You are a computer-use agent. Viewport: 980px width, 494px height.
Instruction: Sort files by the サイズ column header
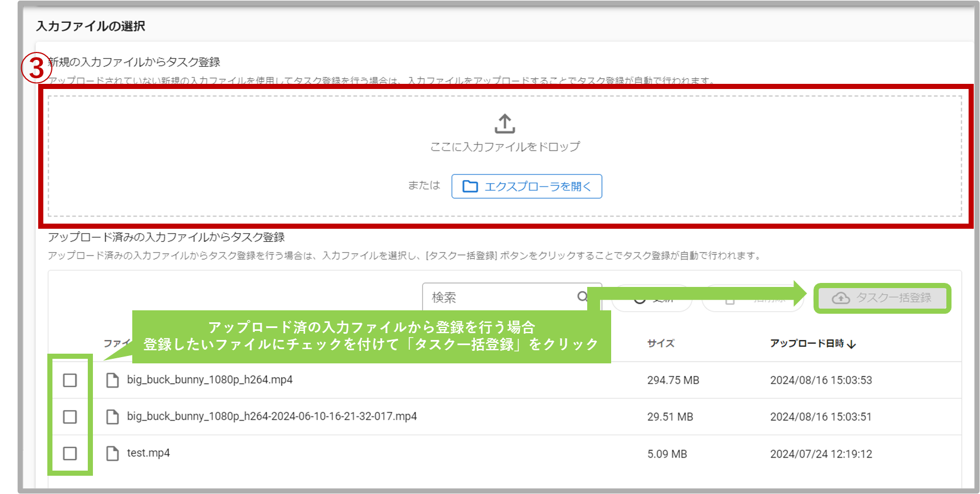pos(661,343)
